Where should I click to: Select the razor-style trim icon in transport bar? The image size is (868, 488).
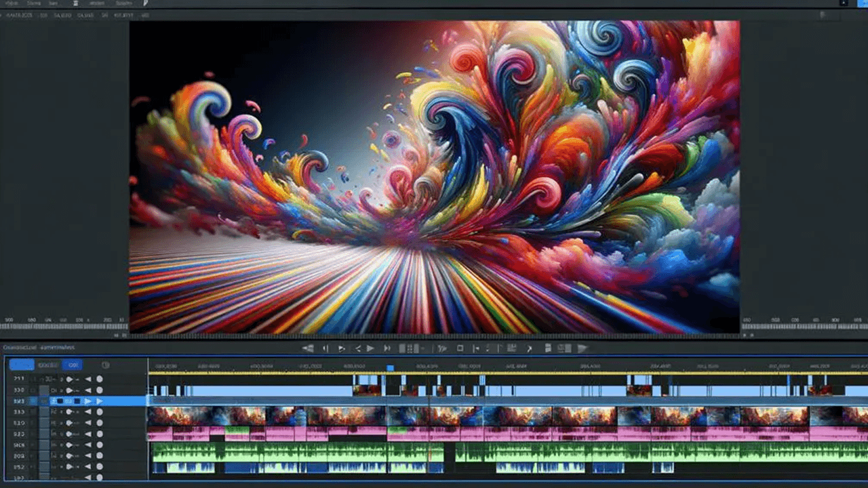point(442,348)
